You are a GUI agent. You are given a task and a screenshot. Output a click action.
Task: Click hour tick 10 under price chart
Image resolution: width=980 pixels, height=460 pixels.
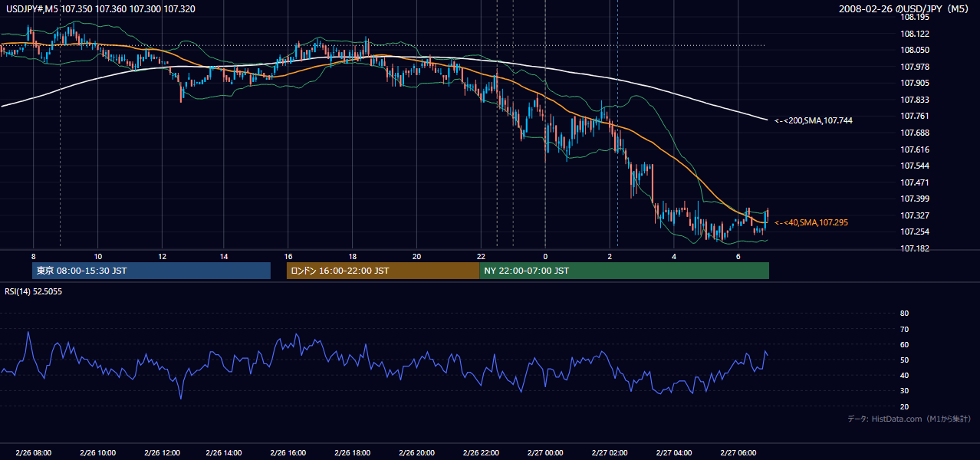97,256
